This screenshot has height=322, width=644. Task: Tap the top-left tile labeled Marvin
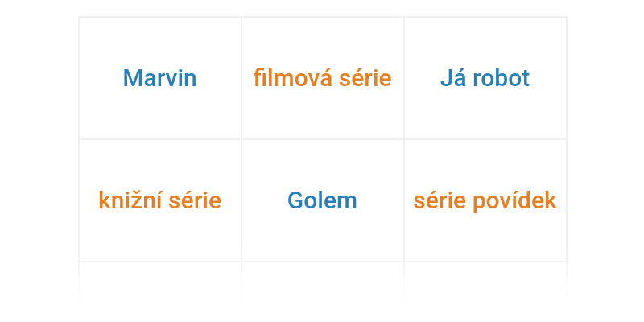[x=160, y=78]
